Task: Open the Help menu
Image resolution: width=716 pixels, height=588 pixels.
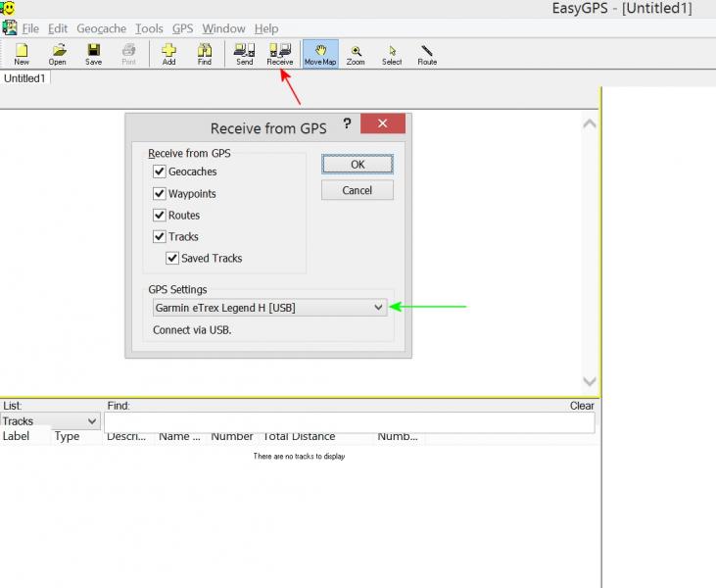Action: pos(266,28)
